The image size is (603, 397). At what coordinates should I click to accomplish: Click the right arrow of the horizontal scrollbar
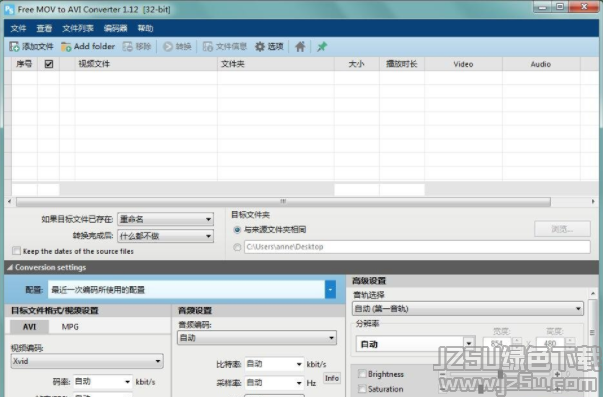coord(593,202)
